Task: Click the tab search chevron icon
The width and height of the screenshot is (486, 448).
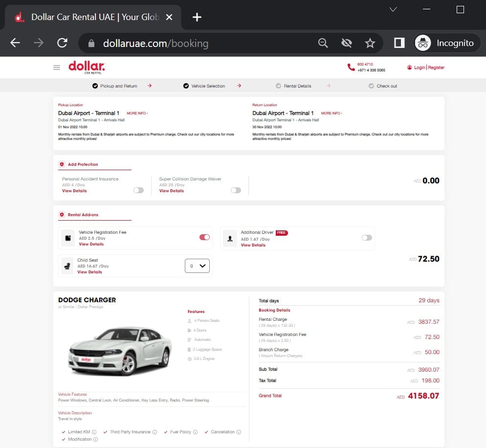Action: click(393, 10)
